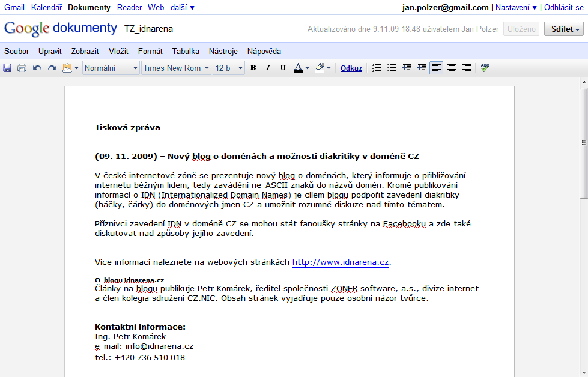Click the Save disk icon
This screenshot has height=377, width=588.
7,68
